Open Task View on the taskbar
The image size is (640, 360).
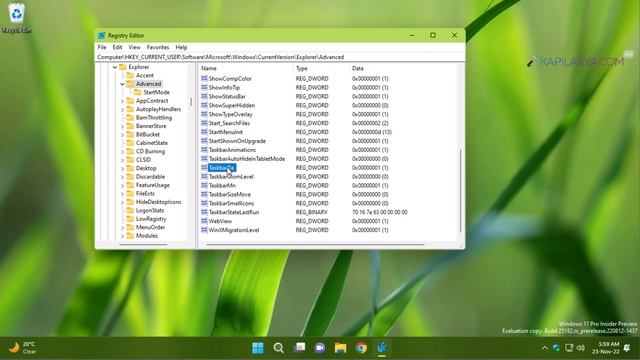[x=300, y=348]
